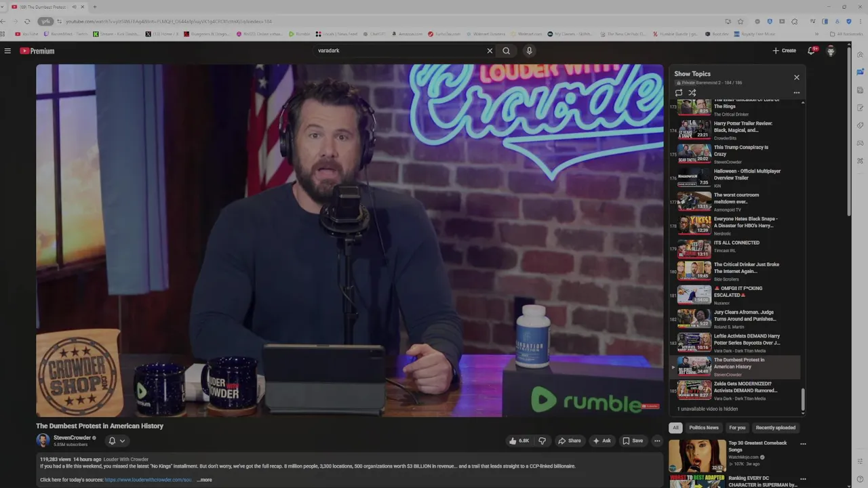
Task: Open the account avatar menu
Action: pos(831,51)
